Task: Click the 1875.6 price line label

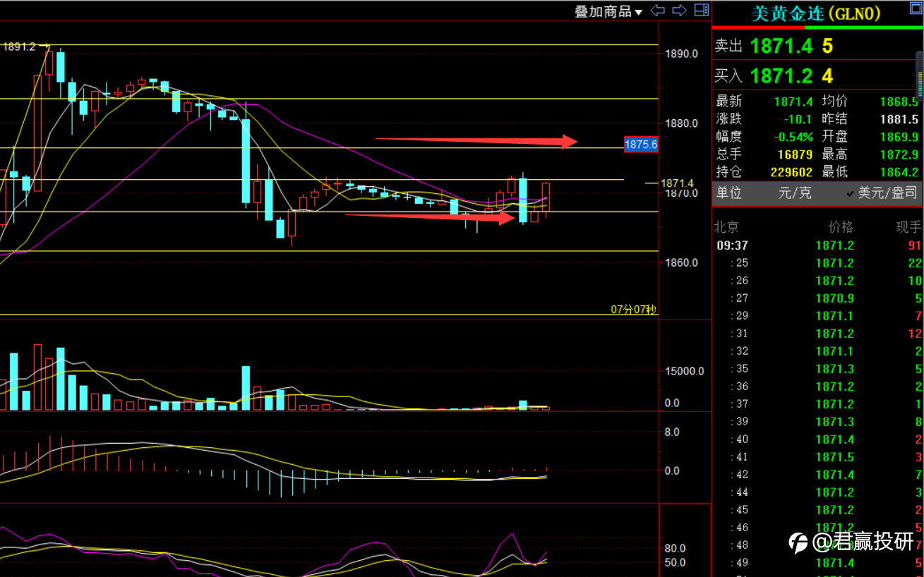Action: (x=642, y=145)
